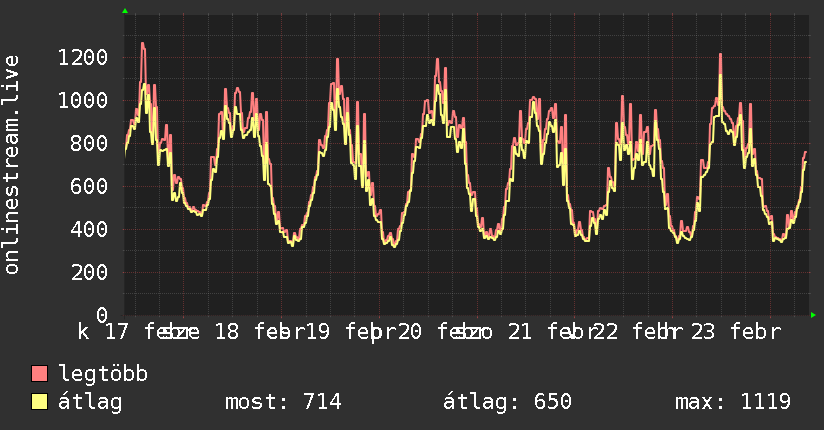
Task: Click the 800 Y-axis tick label
Action: 89,143
